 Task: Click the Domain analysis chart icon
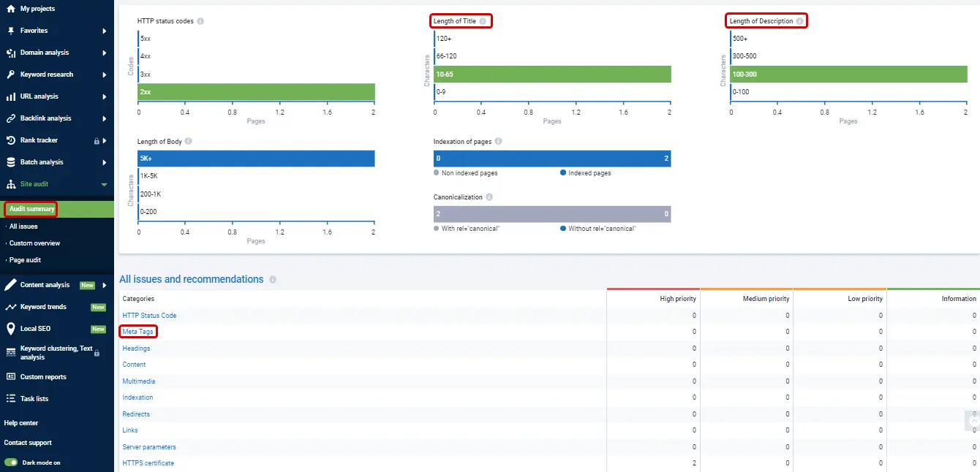10,53
